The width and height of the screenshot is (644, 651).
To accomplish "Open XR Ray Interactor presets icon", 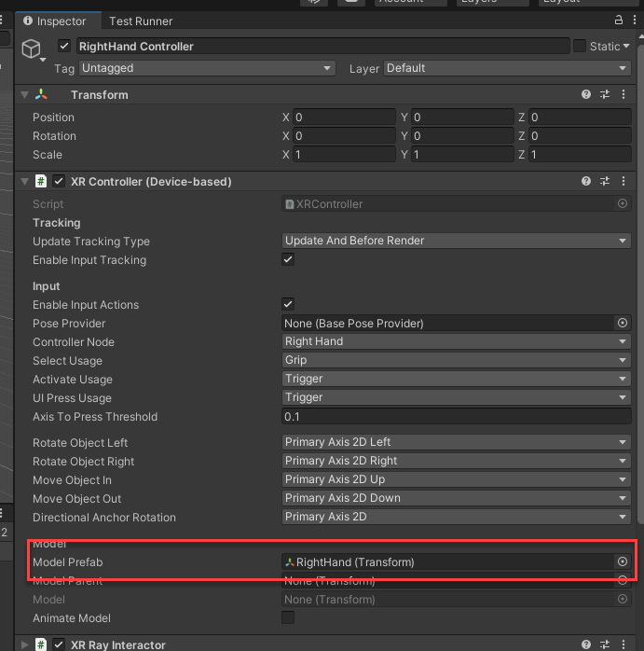I will 605,644.
